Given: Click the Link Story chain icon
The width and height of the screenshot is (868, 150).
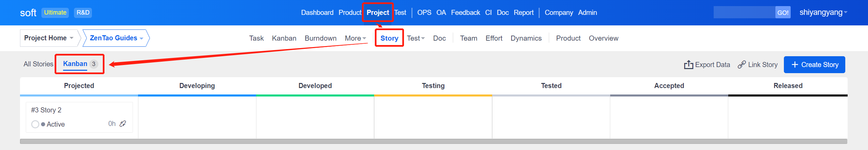Looking at the screenshot, I should pos(741,64).
